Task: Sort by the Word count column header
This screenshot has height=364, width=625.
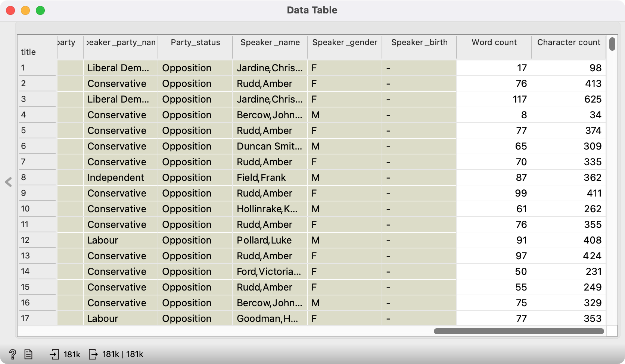Action: (x=494, y=43)
